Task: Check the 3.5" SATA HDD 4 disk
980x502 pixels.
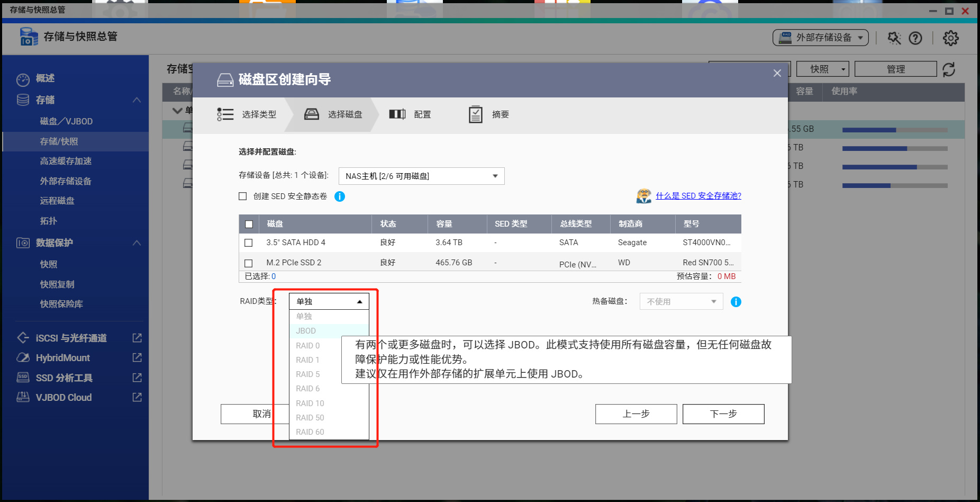Action: coord(249,243)
